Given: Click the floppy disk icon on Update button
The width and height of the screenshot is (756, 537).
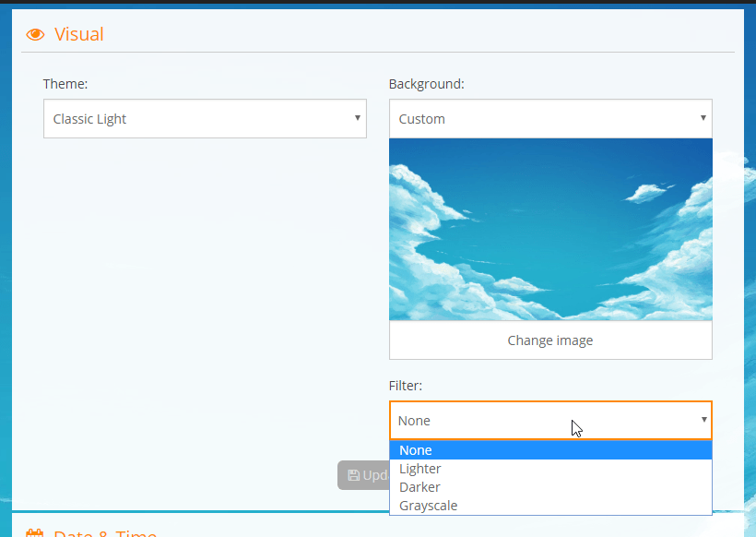Looking at the screenshot, I should click(353, 475).
